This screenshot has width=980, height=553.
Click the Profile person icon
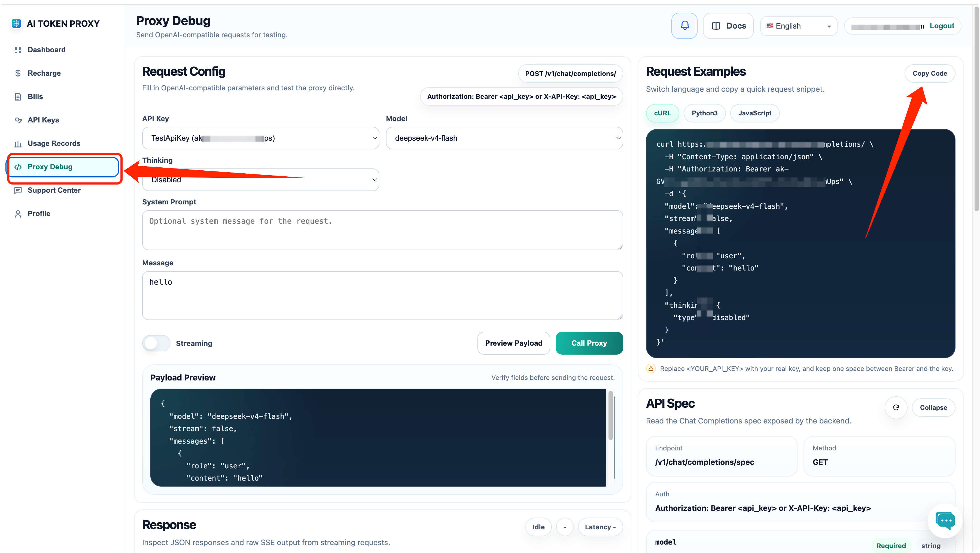click(18, 214)
